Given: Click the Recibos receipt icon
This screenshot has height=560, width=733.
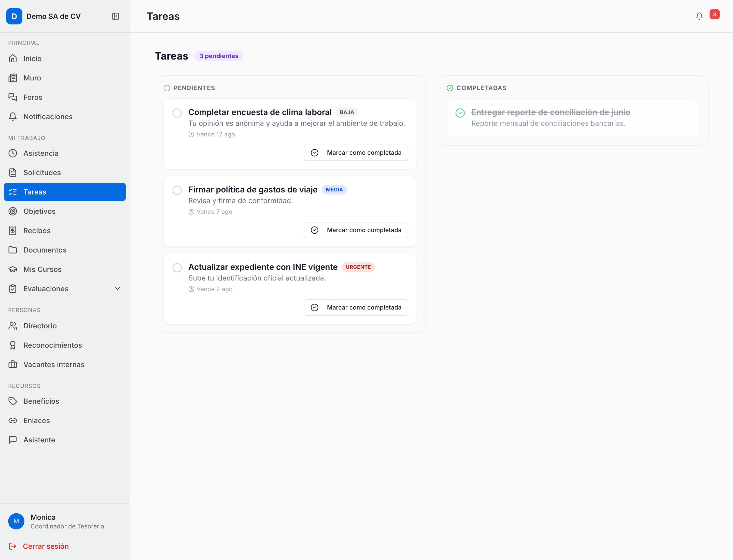Looking at the screenshot, I should (13, 231).
